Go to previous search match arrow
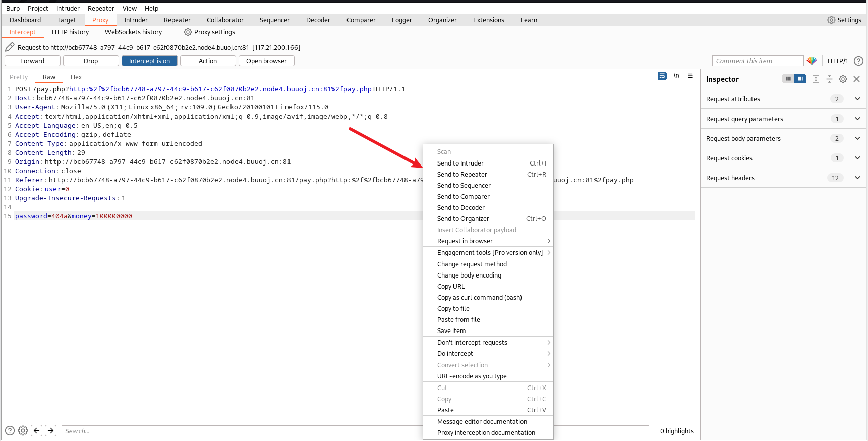This screenshot has height=441, width=868. [37, 430]
